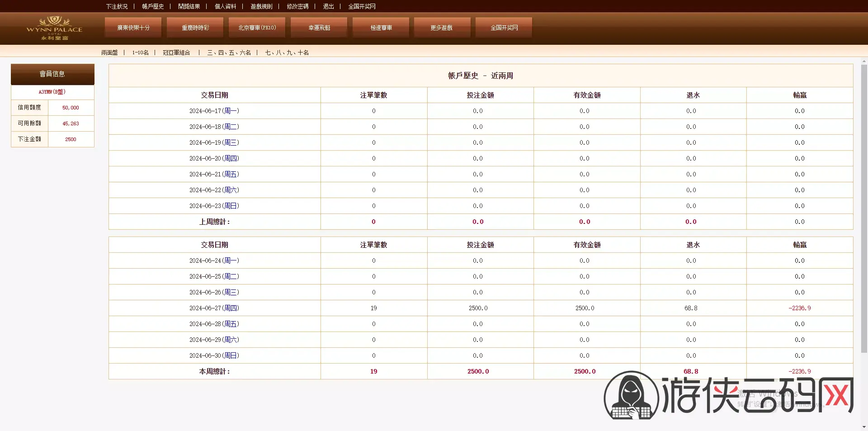
Task: Open the 2024-06-27(周四) date record
Action: [214, 308]
